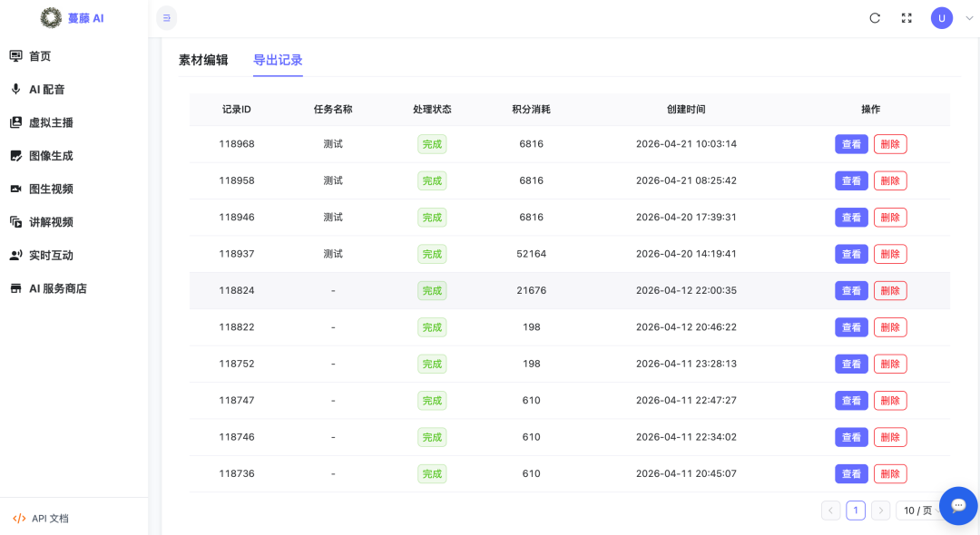Open the API 文档 link
Screen dimensions: 980x535
point(50,518)
